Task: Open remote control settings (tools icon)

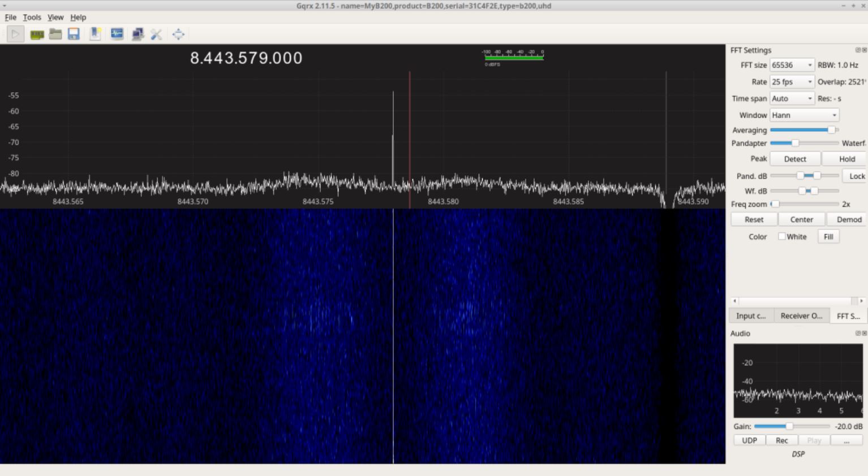Action: pyautogui.click(x=156, y=34)
